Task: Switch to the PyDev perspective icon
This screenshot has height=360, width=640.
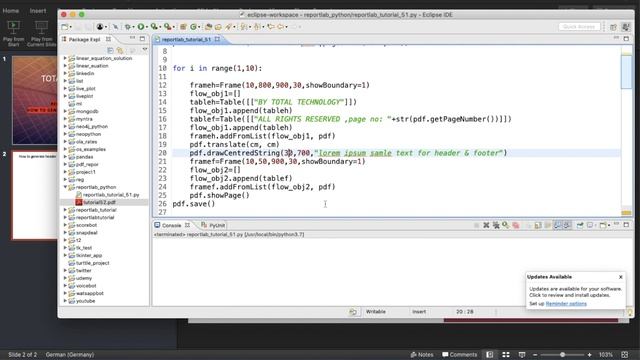Action: pyautogui.click(x=625, y=27)
